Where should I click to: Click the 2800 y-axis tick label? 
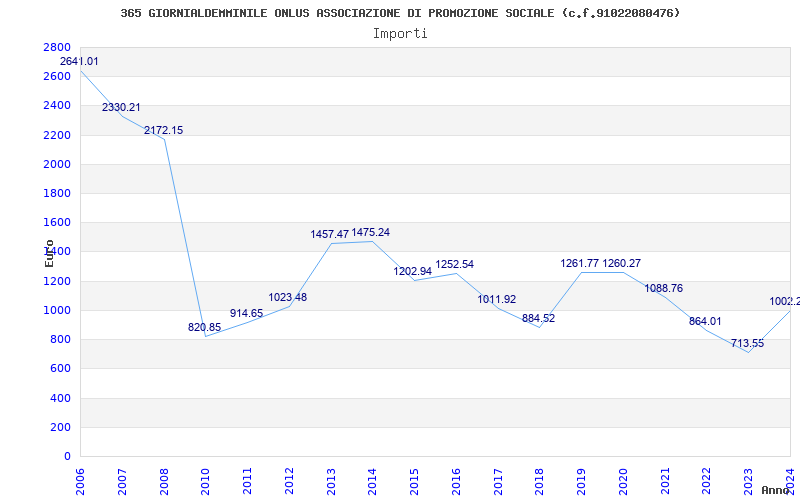tap(57, 47)
